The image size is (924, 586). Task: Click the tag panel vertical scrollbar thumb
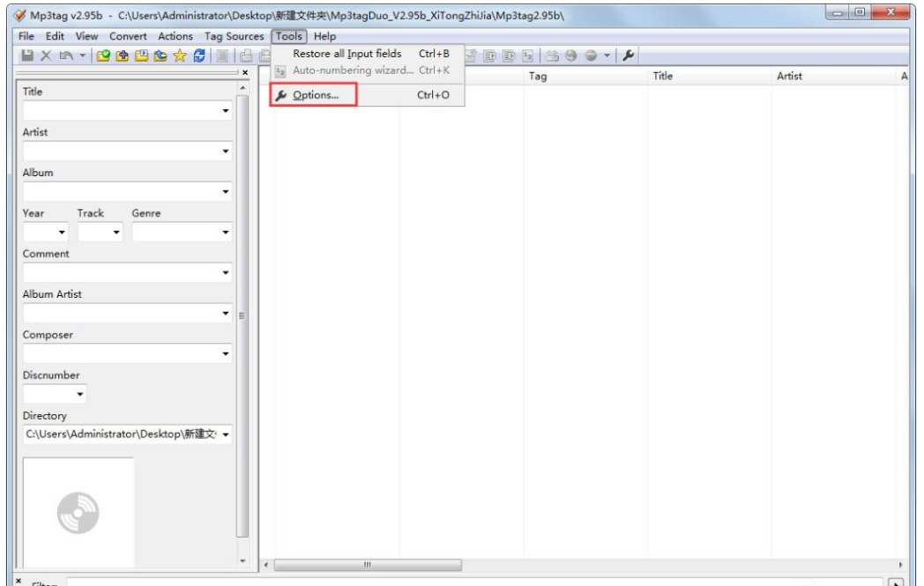click(x=242, y=316)
